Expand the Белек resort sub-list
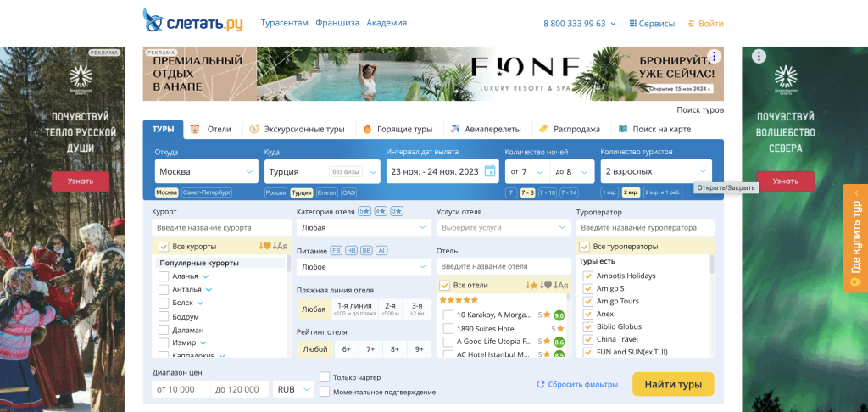The image size is (868, 412). click(x=200, y=303)
